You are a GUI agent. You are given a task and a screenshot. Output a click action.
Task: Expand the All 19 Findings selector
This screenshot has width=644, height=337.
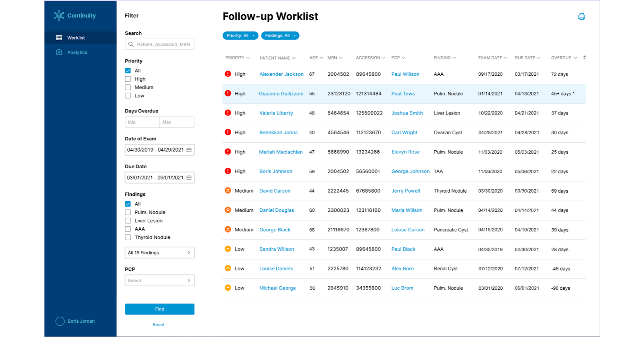(159, 253)
